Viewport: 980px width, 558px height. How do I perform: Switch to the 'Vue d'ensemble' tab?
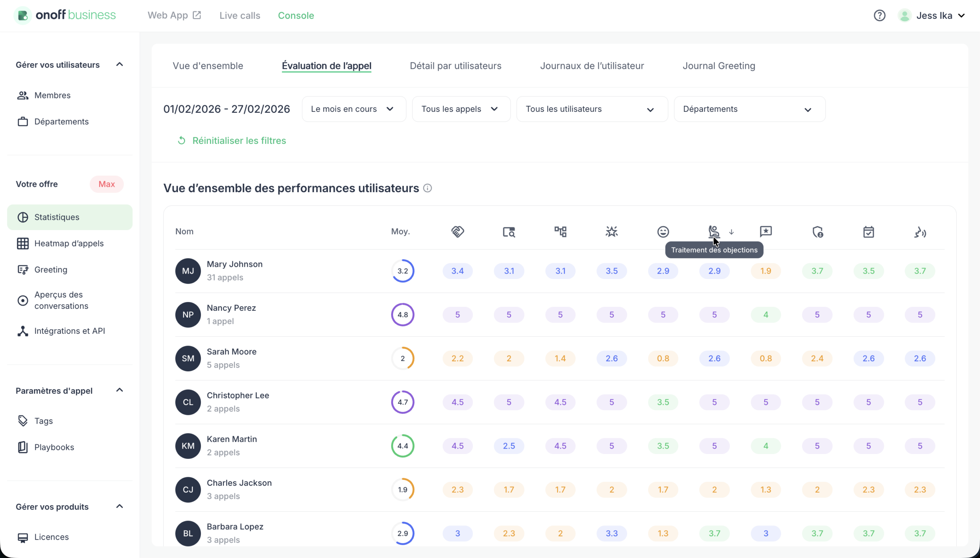point(208,65)
